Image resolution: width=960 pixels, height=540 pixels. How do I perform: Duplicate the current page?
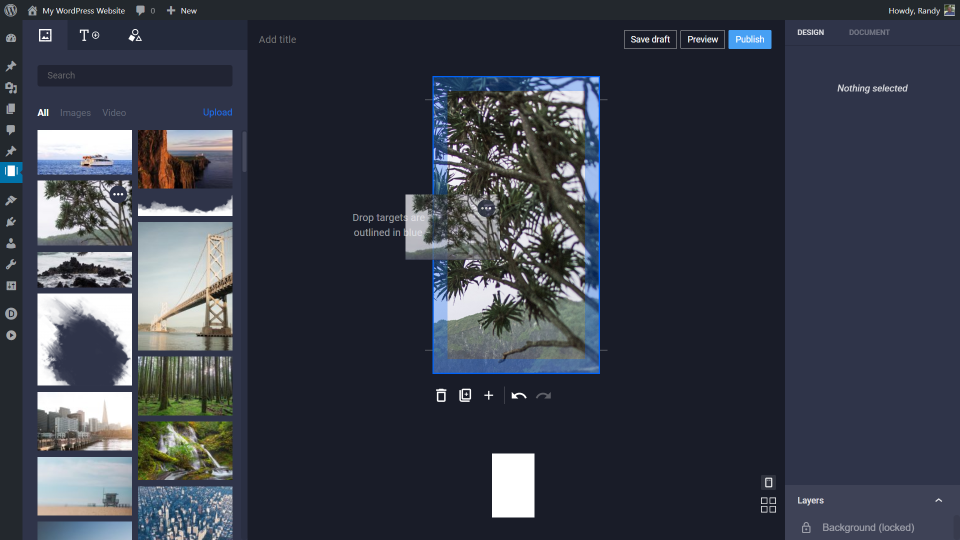pos(465,396)
